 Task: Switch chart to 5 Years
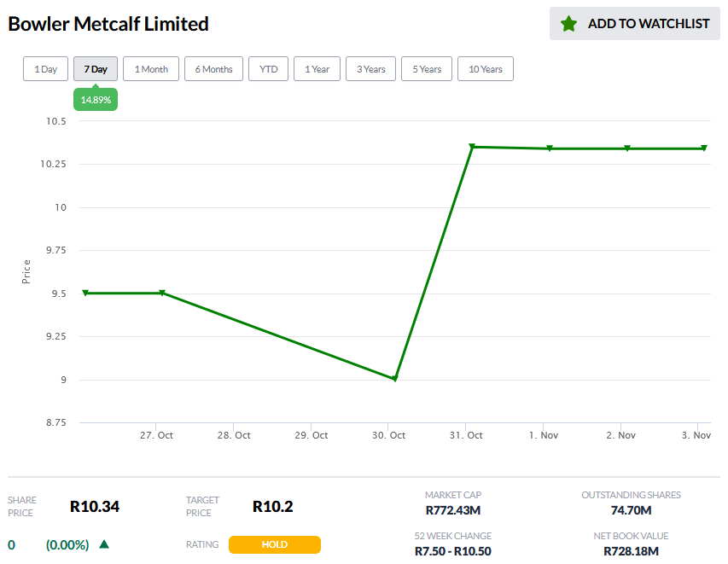coord(427,69)
